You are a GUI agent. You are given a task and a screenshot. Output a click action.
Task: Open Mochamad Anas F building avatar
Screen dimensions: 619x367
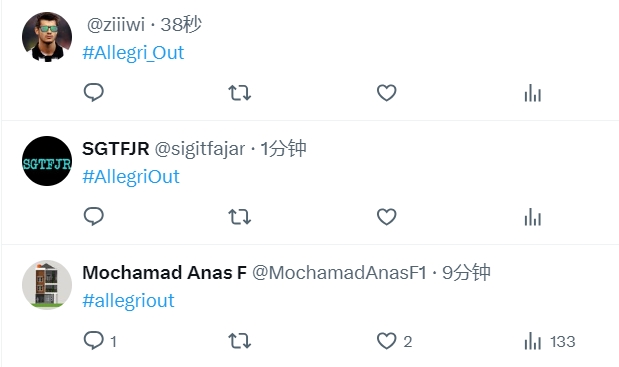click(x=47, y=285)
